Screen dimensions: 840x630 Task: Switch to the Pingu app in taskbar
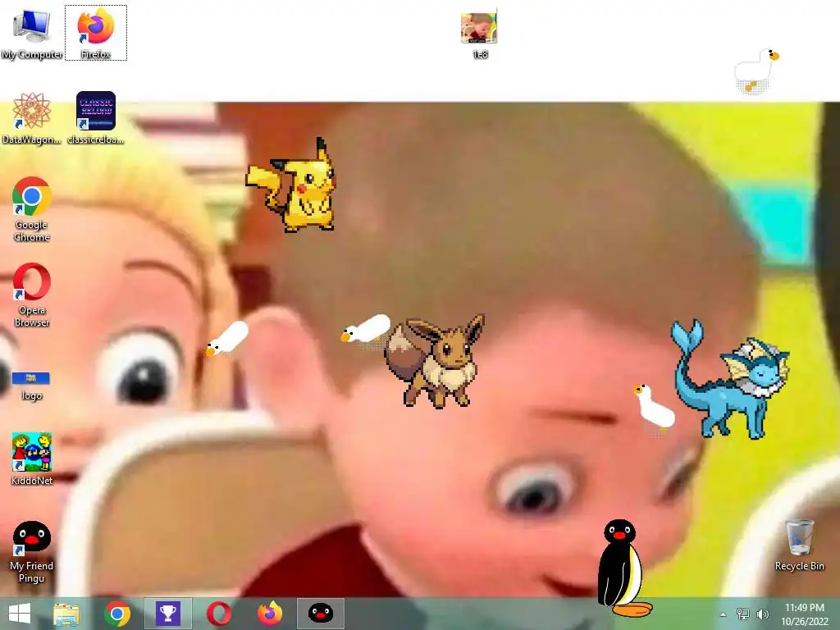pos(321,614)
